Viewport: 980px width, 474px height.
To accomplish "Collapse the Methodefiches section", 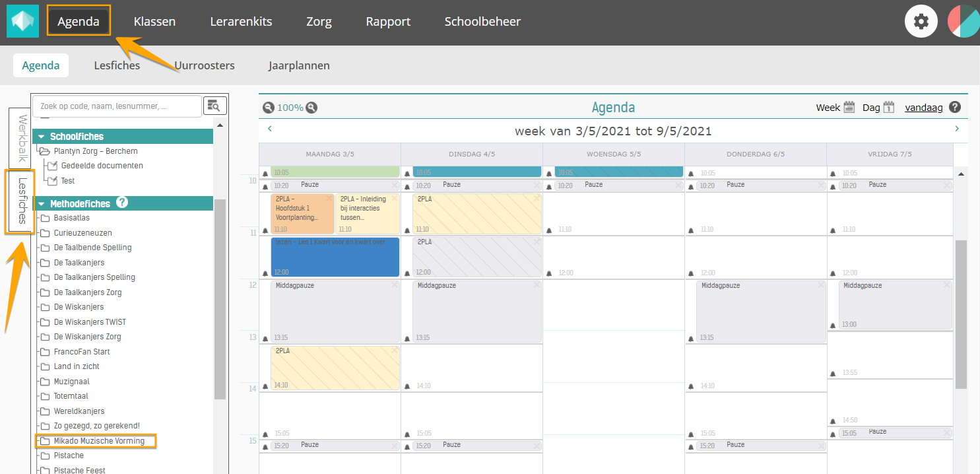I will pyautogui.click(x=41, y=204).
